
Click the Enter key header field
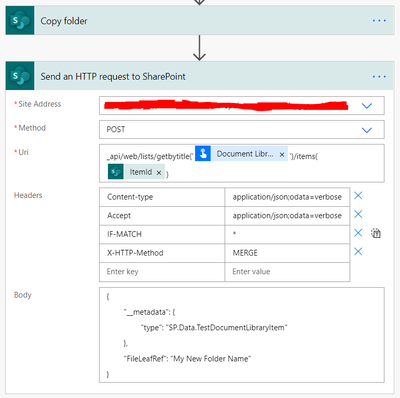pos(162,272)
